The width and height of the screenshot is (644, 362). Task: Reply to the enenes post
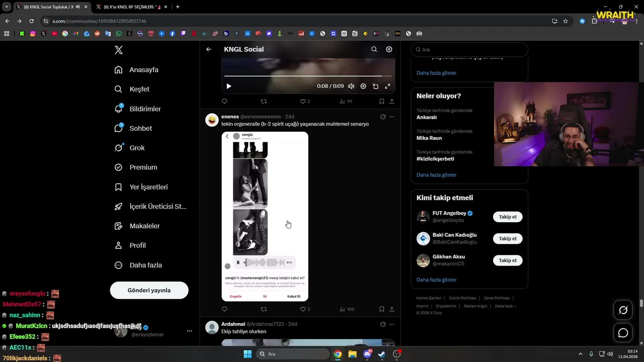[x=224, y=309]
